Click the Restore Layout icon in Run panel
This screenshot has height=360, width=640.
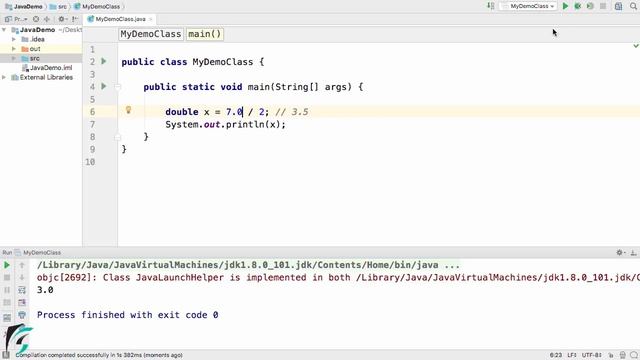pyautogui.click(x=7, y=317)
